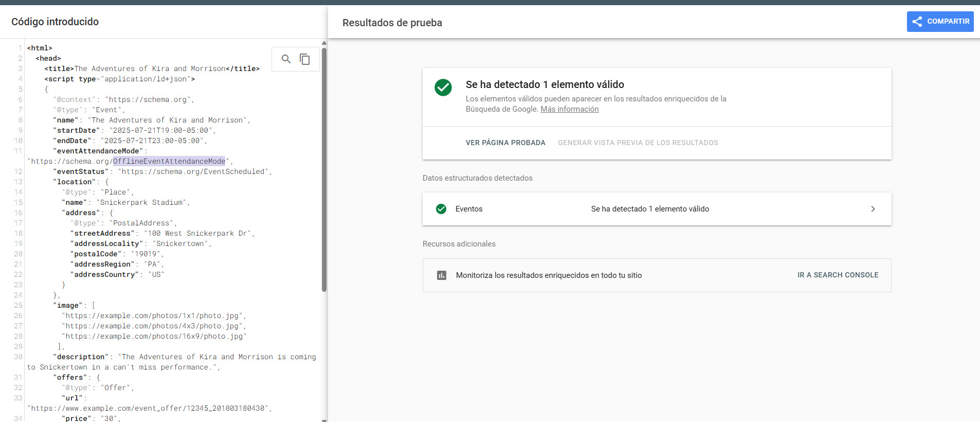Copy the code with the copy icon
The width and height of the screenshot is (980, 422).
(x=305, y=59)
